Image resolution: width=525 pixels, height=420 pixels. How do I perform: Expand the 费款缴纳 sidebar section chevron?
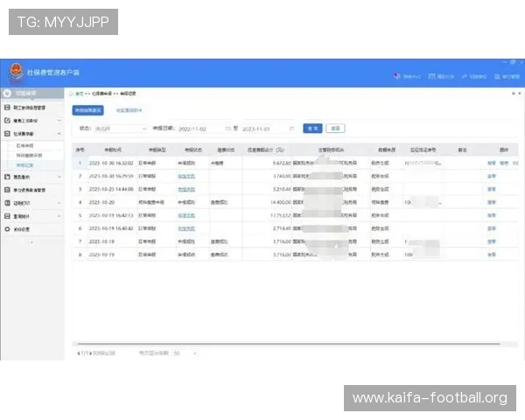[59, 177]
